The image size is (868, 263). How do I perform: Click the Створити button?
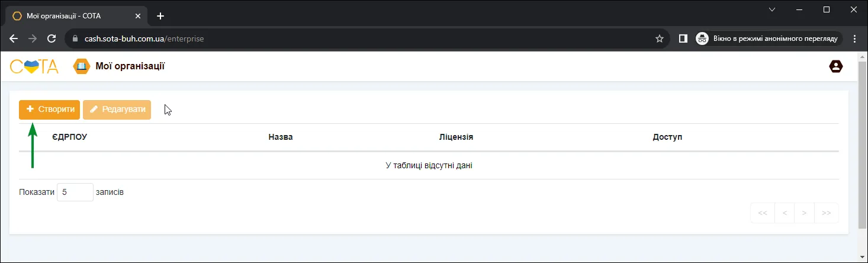[x=49, y=110]
